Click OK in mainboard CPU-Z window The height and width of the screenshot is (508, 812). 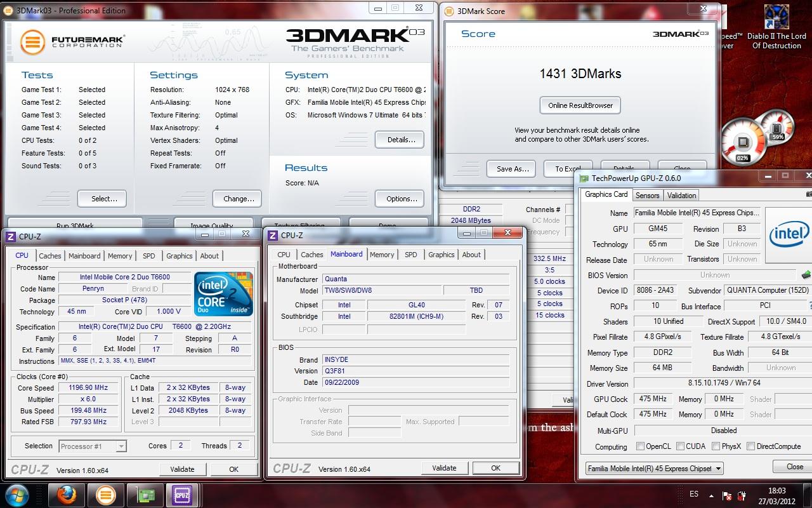pos(496,468)
